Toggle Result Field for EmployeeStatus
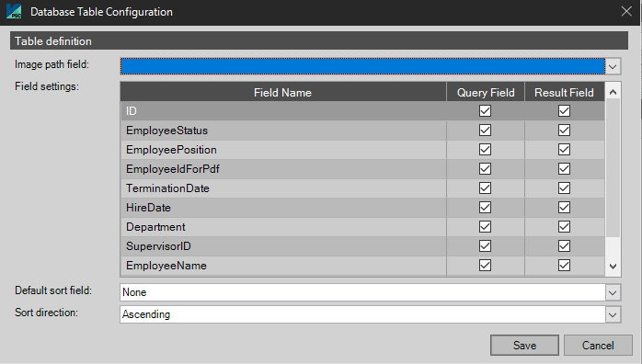The height and width of the screenshot is (364, 642). [x=564, y=130]
